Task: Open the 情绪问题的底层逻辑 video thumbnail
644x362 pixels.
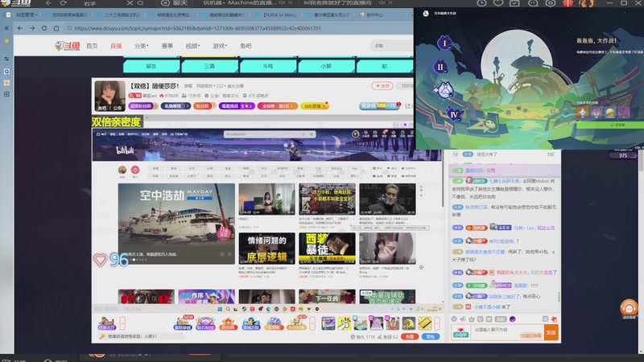Action: pyautogui.click(x=266, y=249)
